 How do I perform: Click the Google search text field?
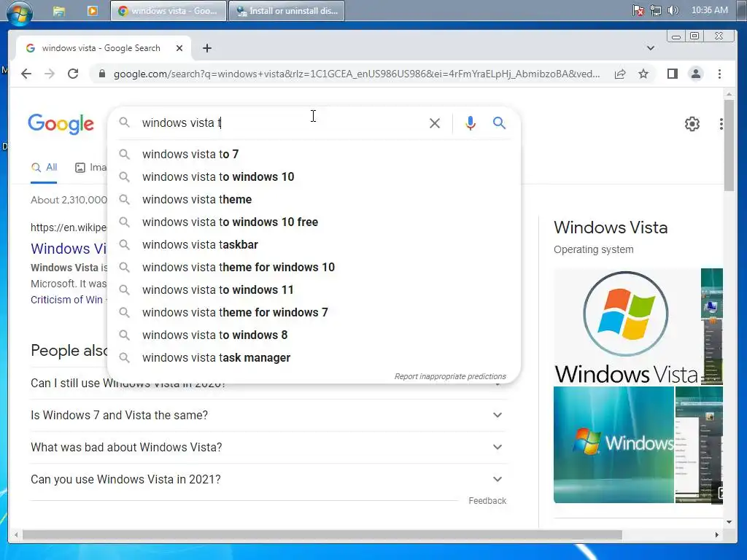(x=281, y=122)
